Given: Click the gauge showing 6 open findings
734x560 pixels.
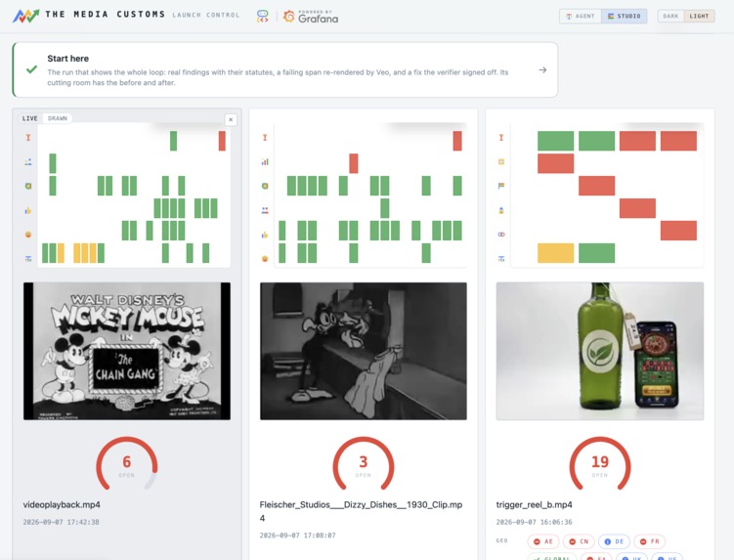Looking at the screenshot, I should 127,464.
